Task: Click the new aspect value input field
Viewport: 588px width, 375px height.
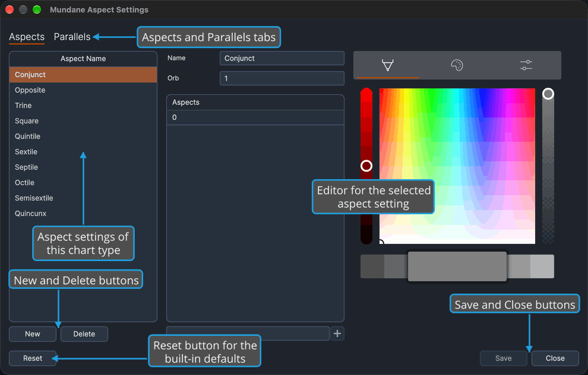Action: [x=248, y=333]
